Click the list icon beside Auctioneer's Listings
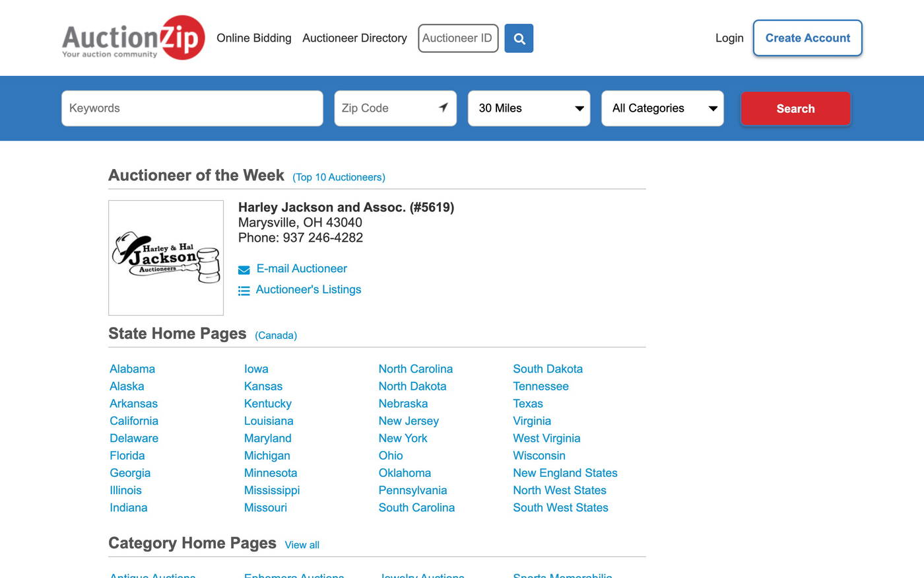Image resolution: width=924 pixels, height=578 pixels. coord(244,291)
